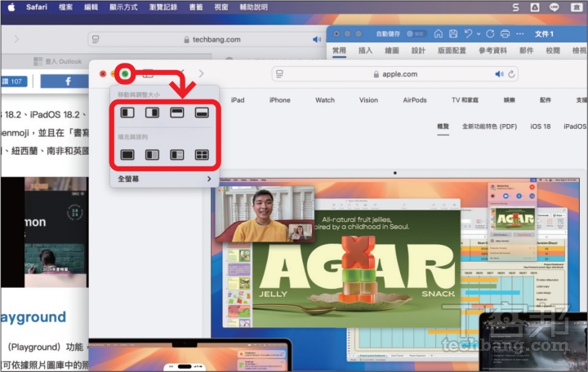This screenshot has height=372, width=588.
Task: Click the carousel dot above the hero image
Action: click(395, 173)
